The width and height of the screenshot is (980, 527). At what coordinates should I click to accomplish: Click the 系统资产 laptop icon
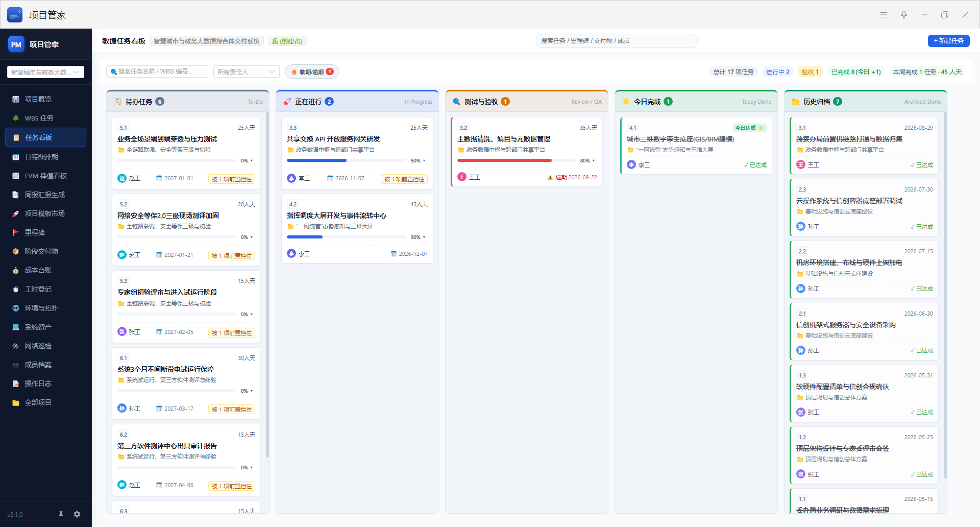[x=16, y=327]
